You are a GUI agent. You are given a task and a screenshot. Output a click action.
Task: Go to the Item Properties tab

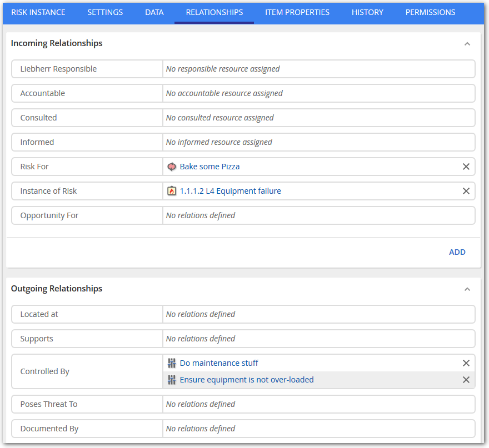pyautogui.click(x=297, y=12)
